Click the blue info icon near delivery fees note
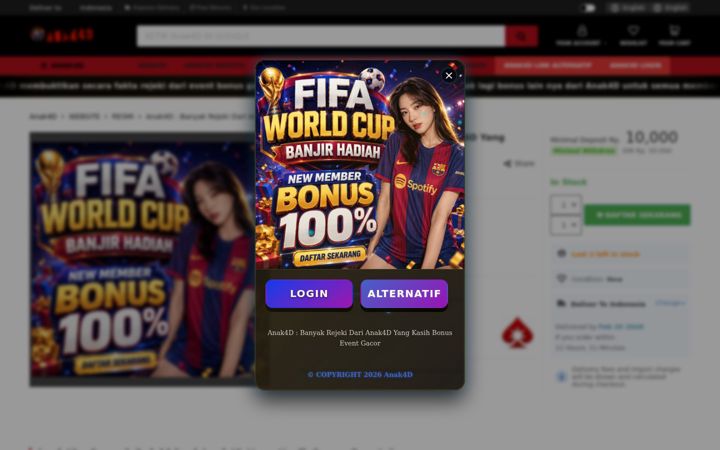Screen dimensions: 720x450 point(561,377)
